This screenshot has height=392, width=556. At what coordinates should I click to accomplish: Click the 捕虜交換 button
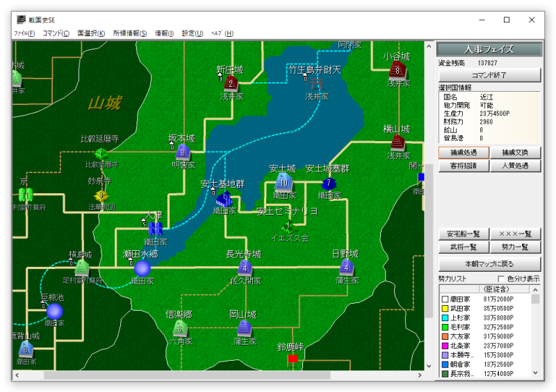pyautogui.click(x=515, y=152)
